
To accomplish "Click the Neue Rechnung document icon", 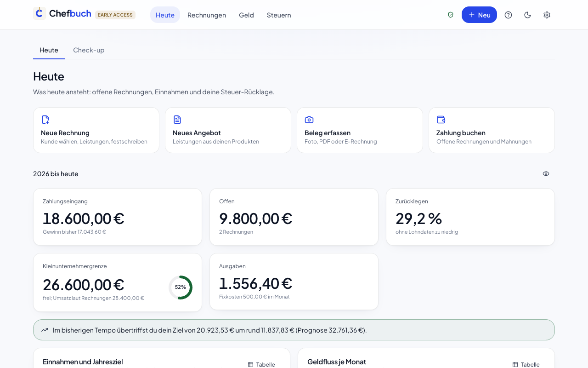I will [45, 120].
